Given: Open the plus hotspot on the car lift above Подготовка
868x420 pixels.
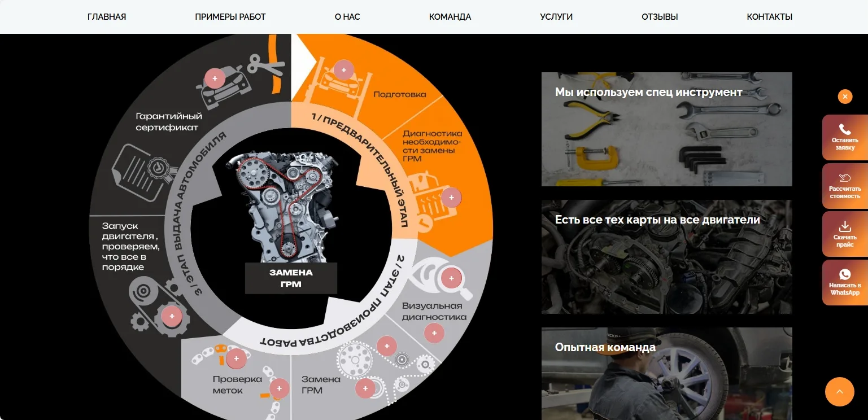Looking at the screenshot, I should 343,70.
